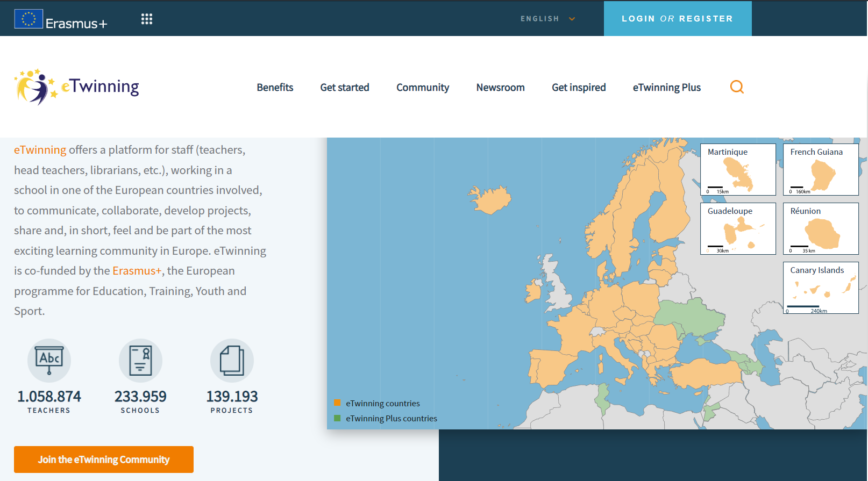Follow the orange Erasmus+ text link
The height and width of the screenshot is (481, 868).
pos(137,271)
